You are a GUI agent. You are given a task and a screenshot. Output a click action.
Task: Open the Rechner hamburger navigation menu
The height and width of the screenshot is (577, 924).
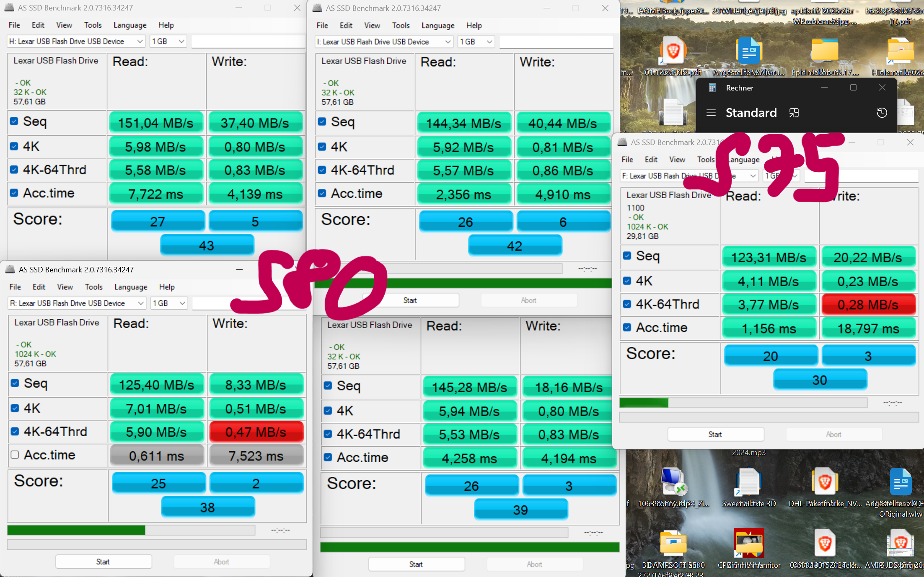711,113
